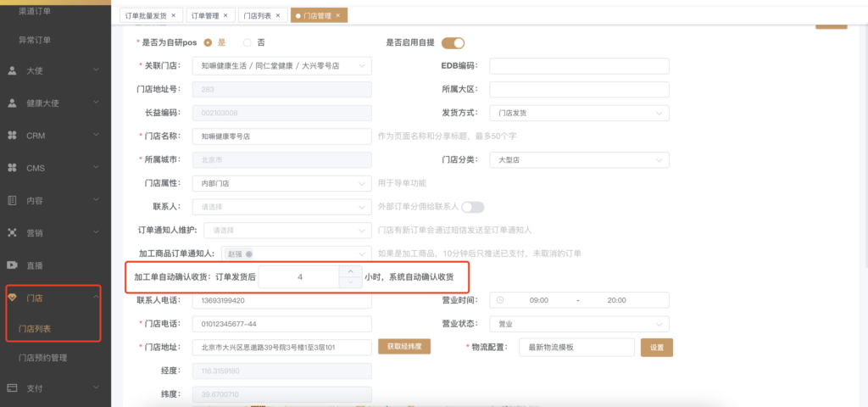
Task: Increase the auto-confirm hours with up arrow
Action: 351,271
